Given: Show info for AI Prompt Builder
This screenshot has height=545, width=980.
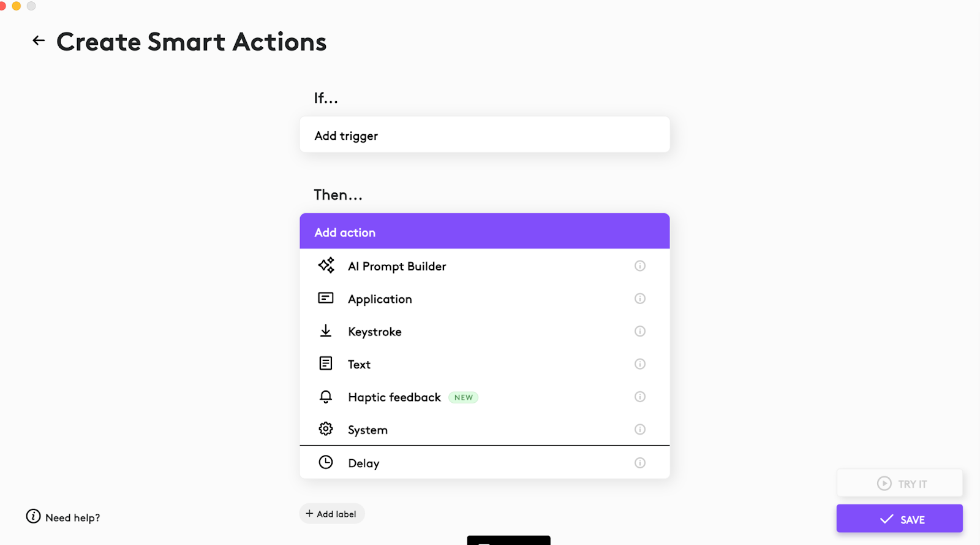Looking at the screenshot, I should click(640, 265).
